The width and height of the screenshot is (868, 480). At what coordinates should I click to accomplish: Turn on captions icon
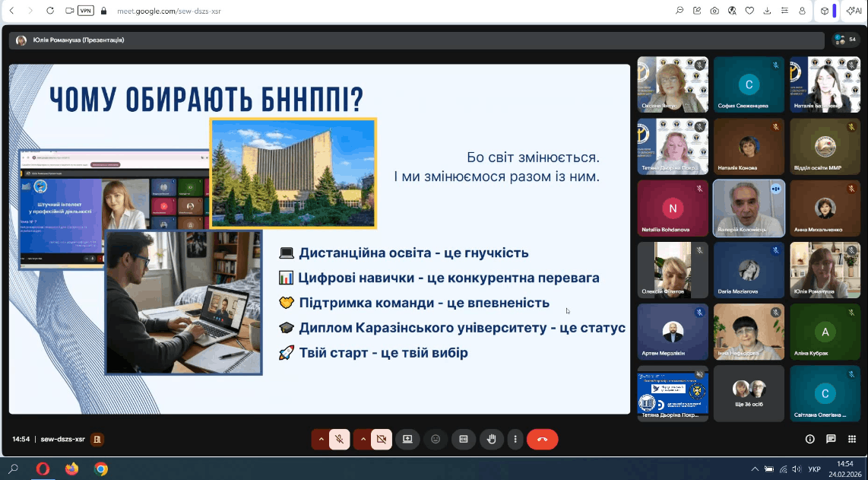[464, 439]
